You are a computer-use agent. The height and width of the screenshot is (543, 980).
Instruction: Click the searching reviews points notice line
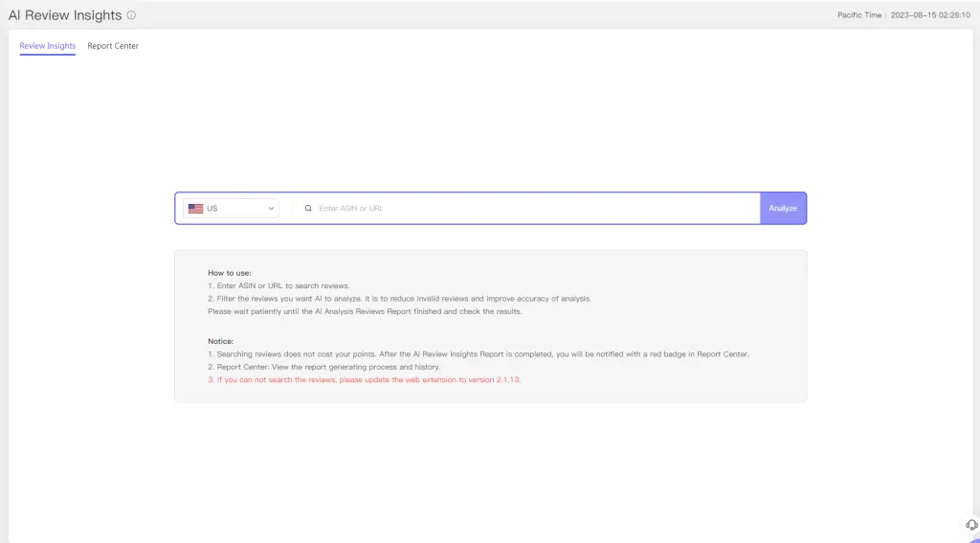point(478,354)
